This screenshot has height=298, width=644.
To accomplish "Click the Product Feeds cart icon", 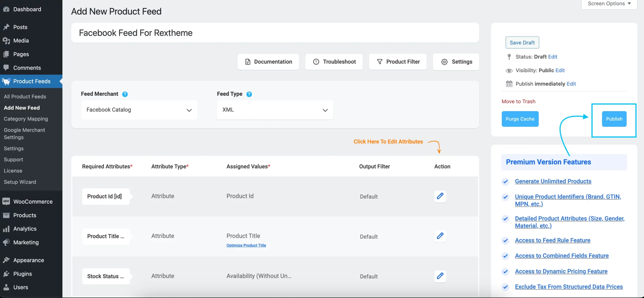I will (x=6, y=81).
